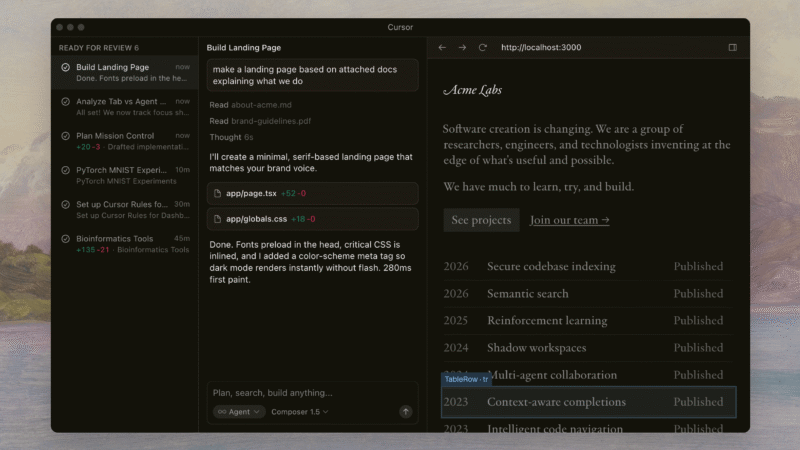Click the See projects button
Image resolution: width=800 pixels, height=450 pixels.
tap(481, 220)
